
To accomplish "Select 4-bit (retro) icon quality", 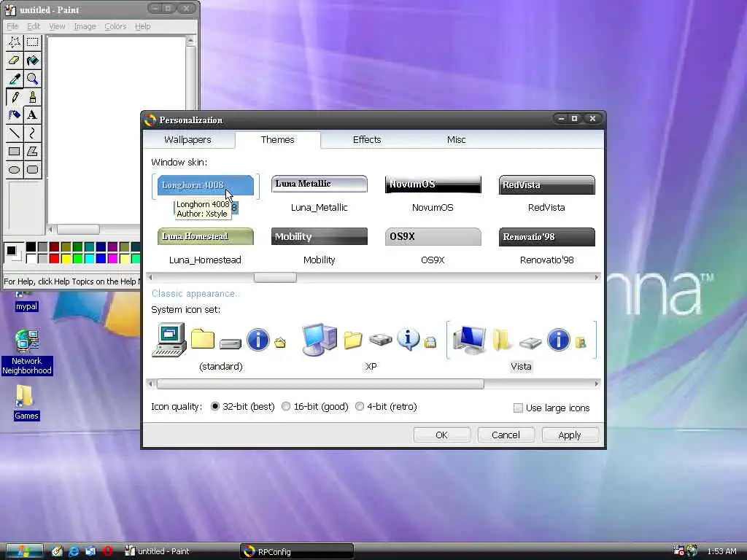I will click(360, 407).
